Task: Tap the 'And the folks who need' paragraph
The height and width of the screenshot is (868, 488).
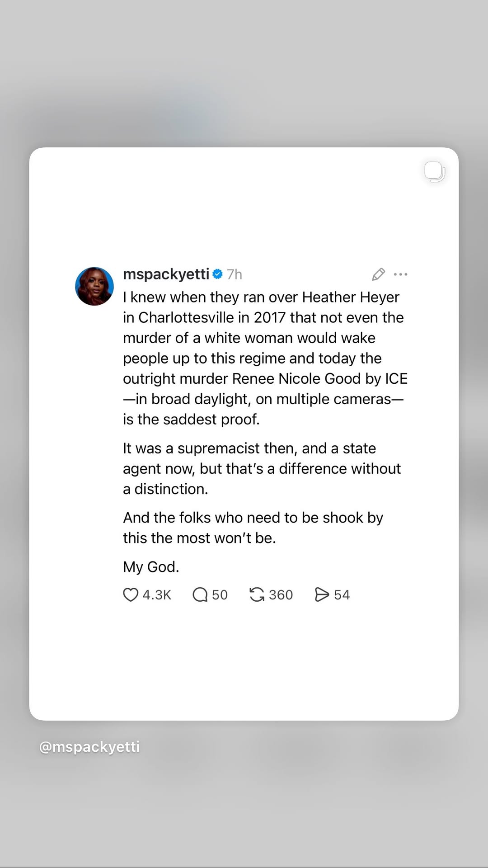Action: 253,528
